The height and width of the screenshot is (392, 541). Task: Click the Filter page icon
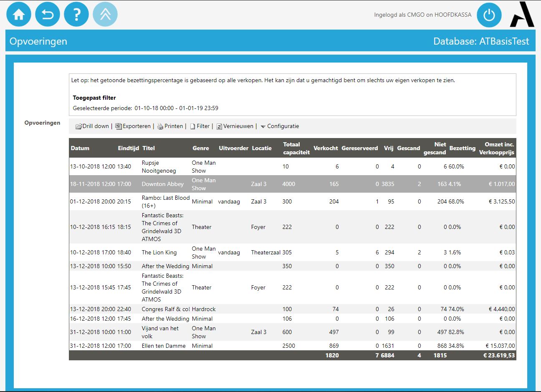tap(193, 126)
